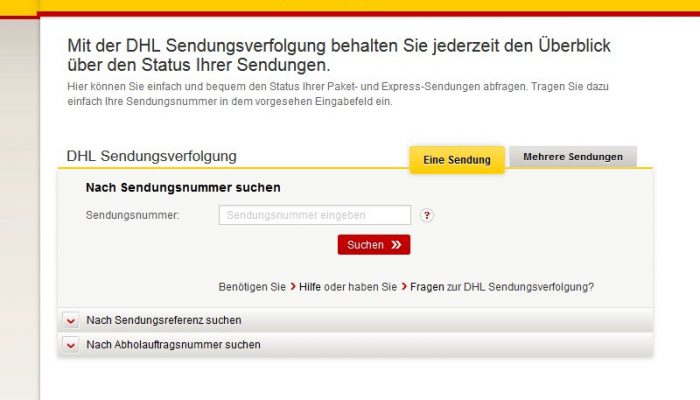Expand Nach Abholauftragsnummer suchen chevron

(71, 345)
